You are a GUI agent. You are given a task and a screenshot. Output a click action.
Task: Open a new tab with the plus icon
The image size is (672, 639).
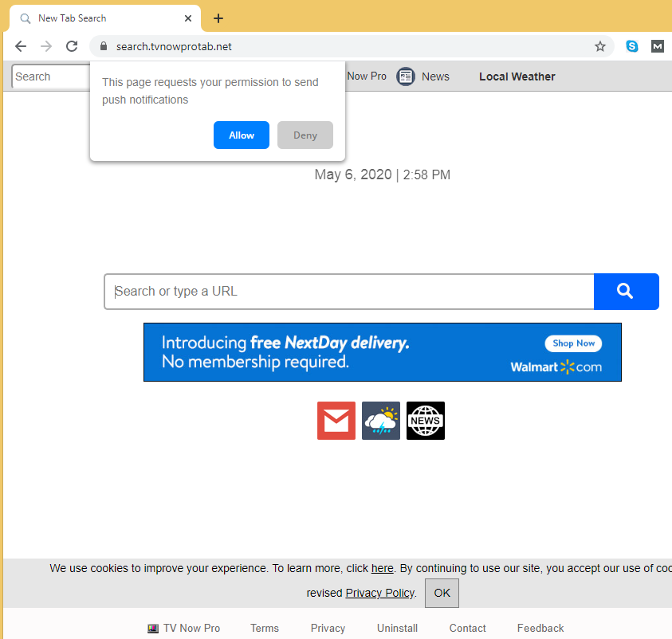pyautogui.click(x=218, y=18)
